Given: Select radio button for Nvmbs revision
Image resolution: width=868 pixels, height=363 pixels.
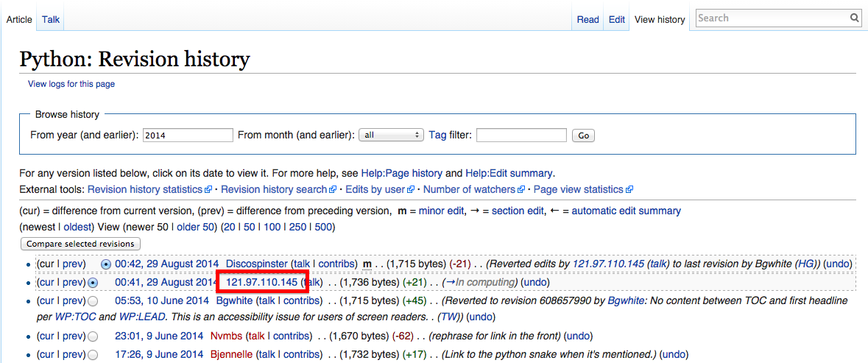Looking at the screenshot, I should pyautogui.click(x=93, y=336).
